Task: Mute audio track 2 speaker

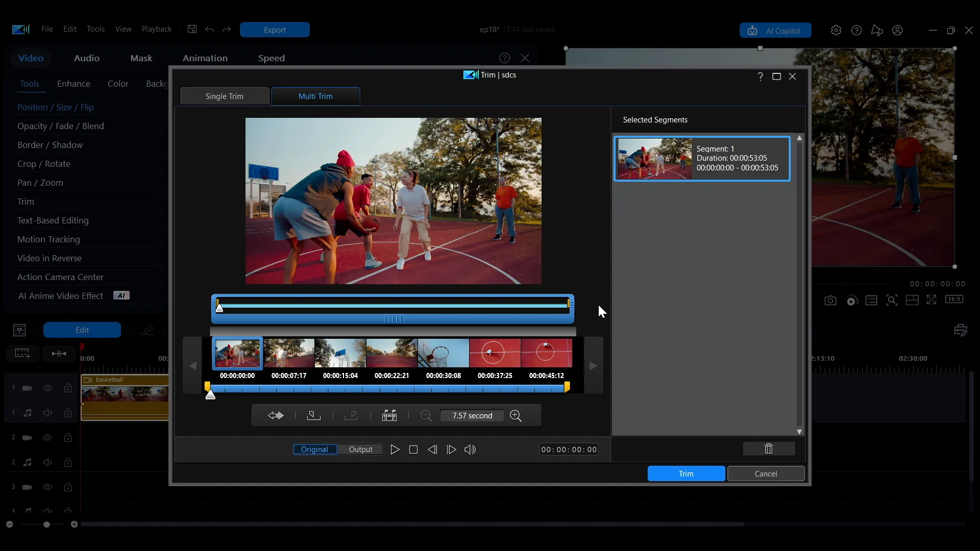Action: [x=47, y=462]
